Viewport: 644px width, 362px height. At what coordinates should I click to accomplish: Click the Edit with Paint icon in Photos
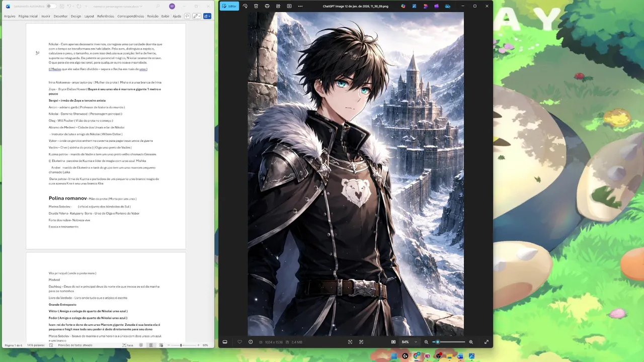[414, 6]
